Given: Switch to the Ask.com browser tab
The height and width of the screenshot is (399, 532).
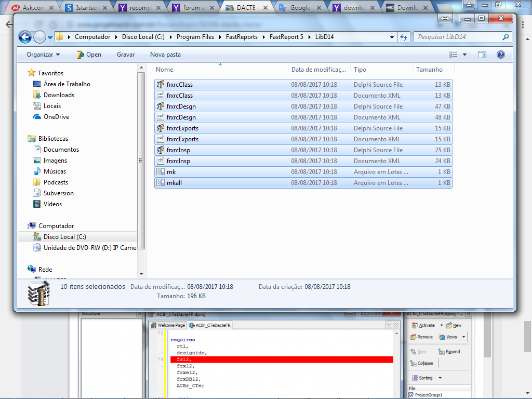Looking at the screenshot, I should (x=33, y=7).
